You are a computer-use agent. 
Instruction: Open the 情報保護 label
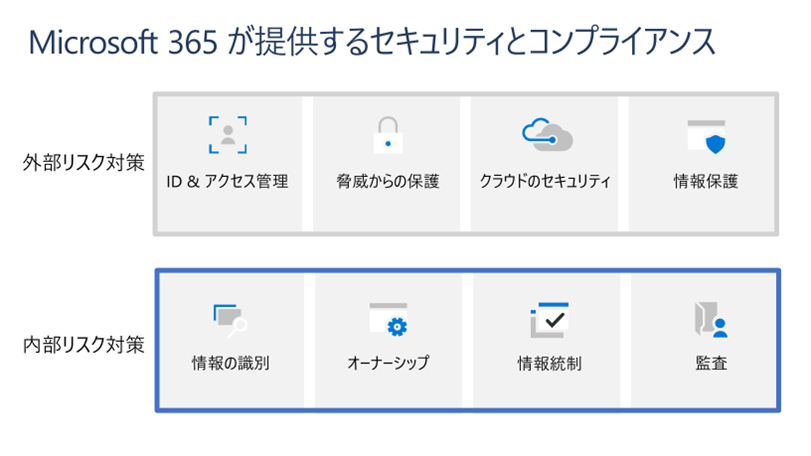[x=707, y=183]
